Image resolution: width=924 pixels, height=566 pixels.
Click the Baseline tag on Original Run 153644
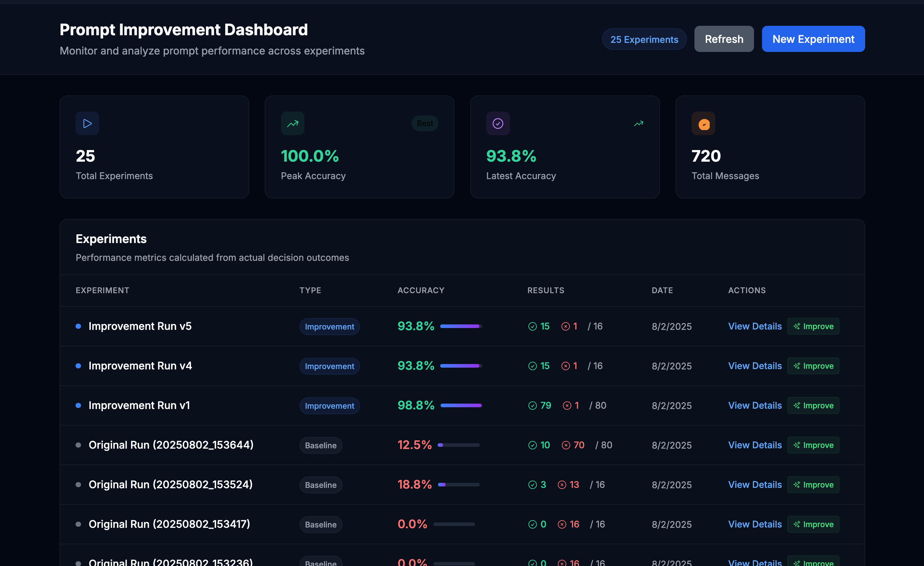(321, 445)
